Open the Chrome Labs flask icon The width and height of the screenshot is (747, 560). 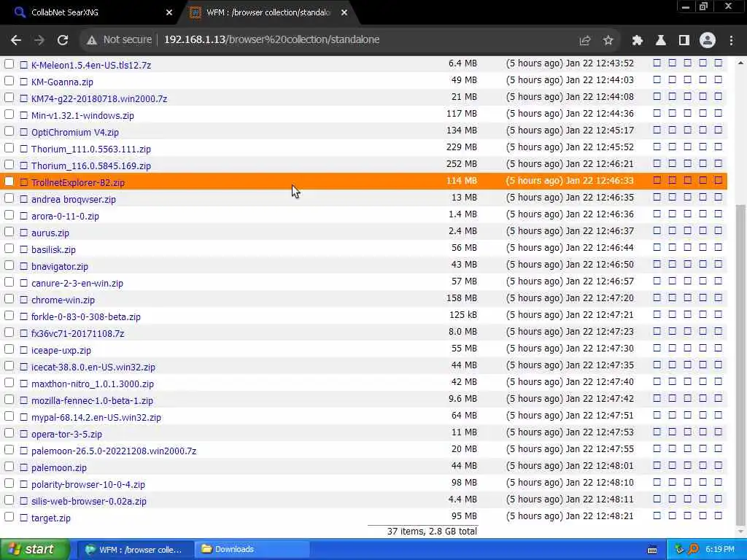point(661,41)
